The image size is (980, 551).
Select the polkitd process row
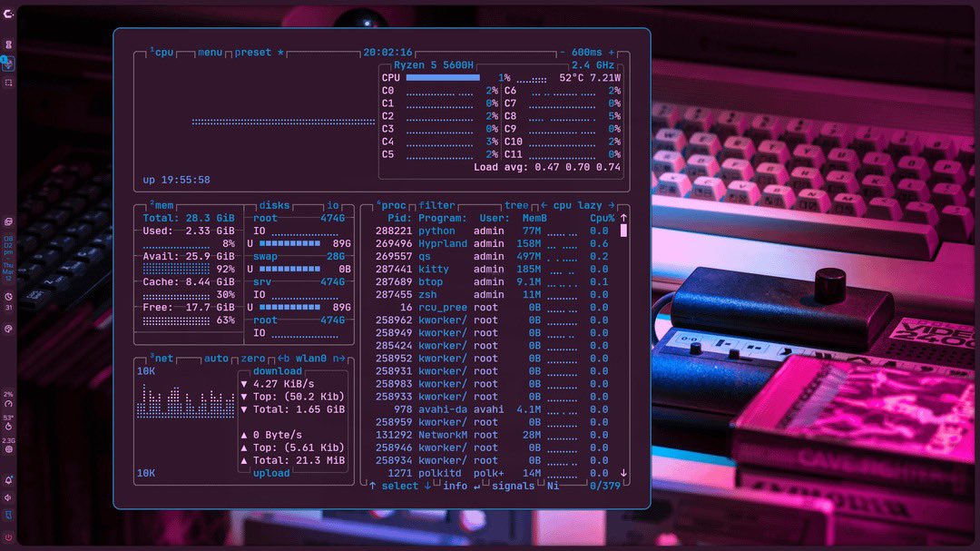point(492,473)
